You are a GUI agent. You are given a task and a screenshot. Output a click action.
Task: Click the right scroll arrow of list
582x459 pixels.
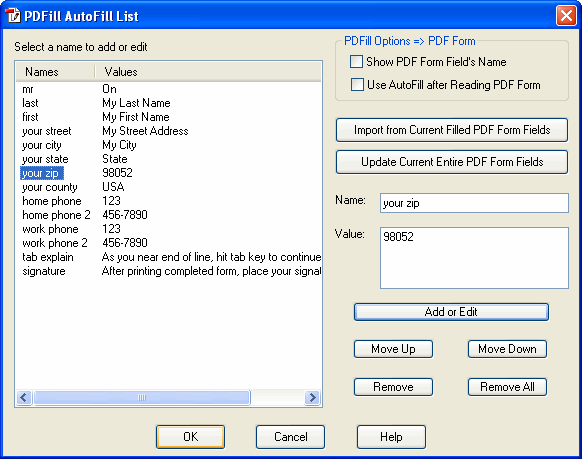tap(312, 397)
